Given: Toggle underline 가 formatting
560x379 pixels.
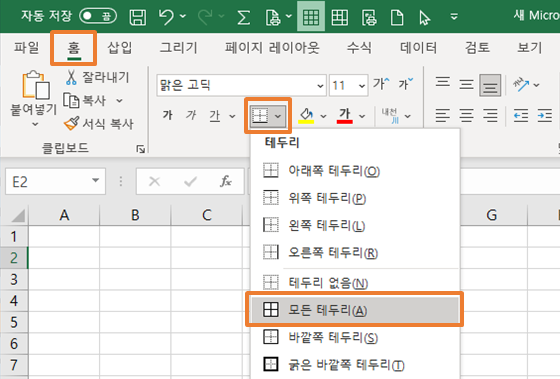Looking at the screenshot, I should tap(215, 116).
